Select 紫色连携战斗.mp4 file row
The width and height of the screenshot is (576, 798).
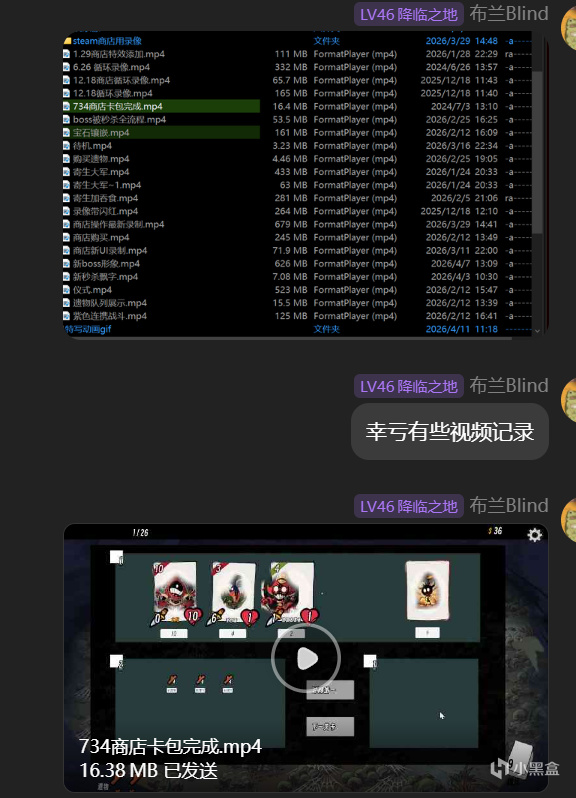tap(298, 316)
